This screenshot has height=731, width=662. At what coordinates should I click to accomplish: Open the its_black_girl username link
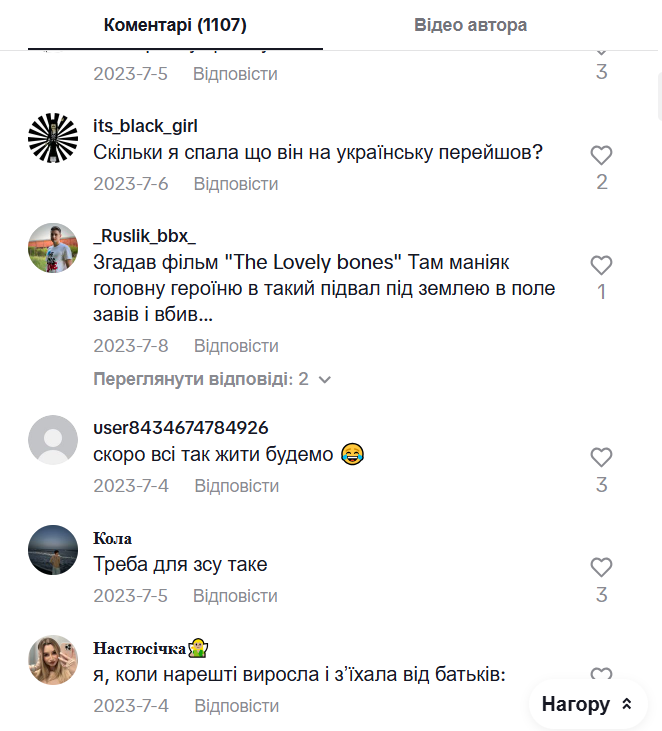145,125
